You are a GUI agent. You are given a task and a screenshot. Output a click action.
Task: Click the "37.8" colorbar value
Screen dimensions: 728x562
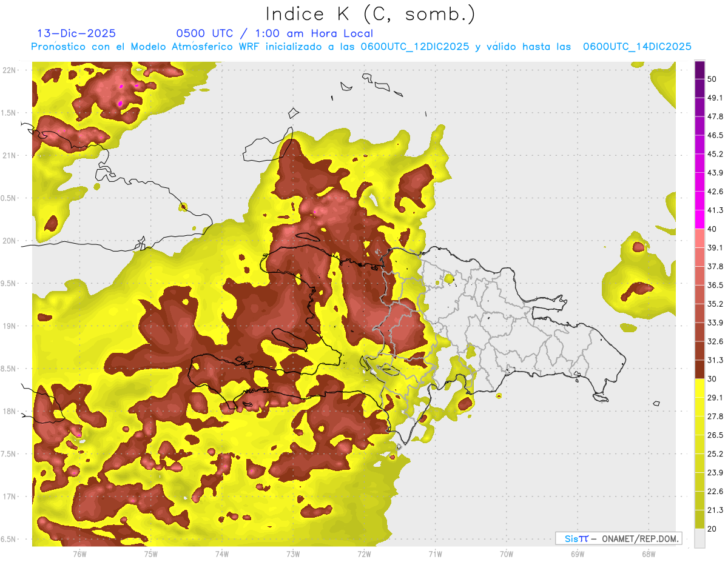click(x=715, y=266)
